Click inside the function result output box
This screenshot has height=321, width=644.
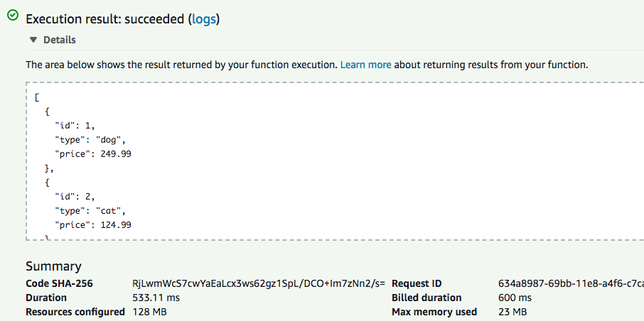pyautogui.click(x=335, y=161)
